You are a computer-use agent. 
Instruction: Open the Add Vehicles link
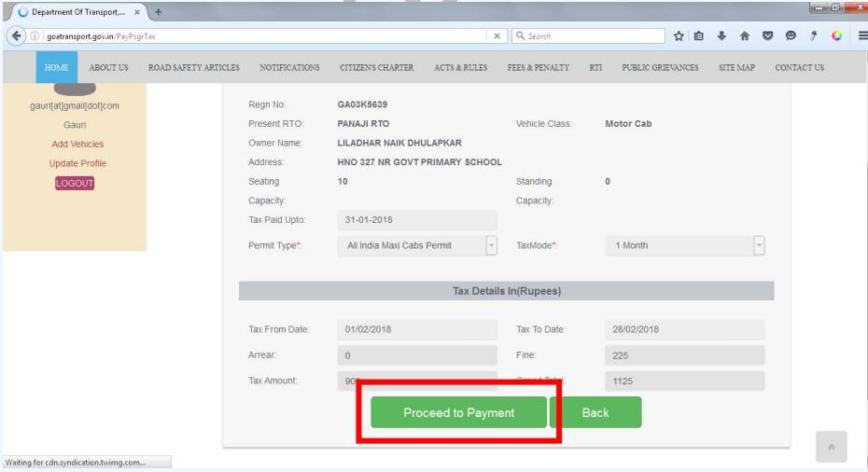[x=77, y=144]
